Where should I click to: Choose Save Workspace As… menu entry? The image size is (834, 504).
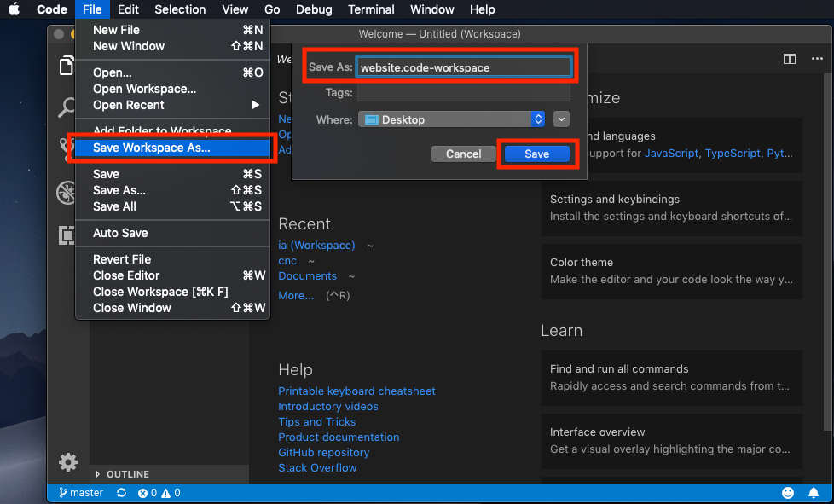tap(173, 148)
